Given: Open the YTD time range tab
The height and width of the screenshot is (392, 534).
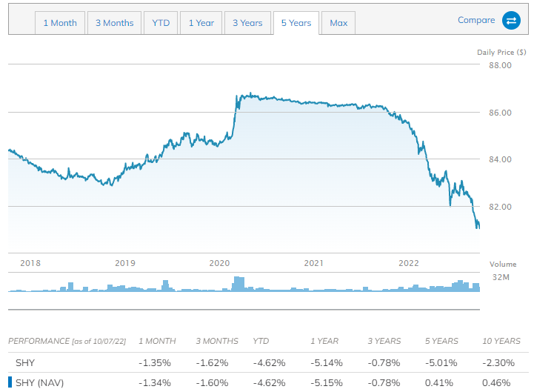Looking at the screenshot, I should point(161,23).
